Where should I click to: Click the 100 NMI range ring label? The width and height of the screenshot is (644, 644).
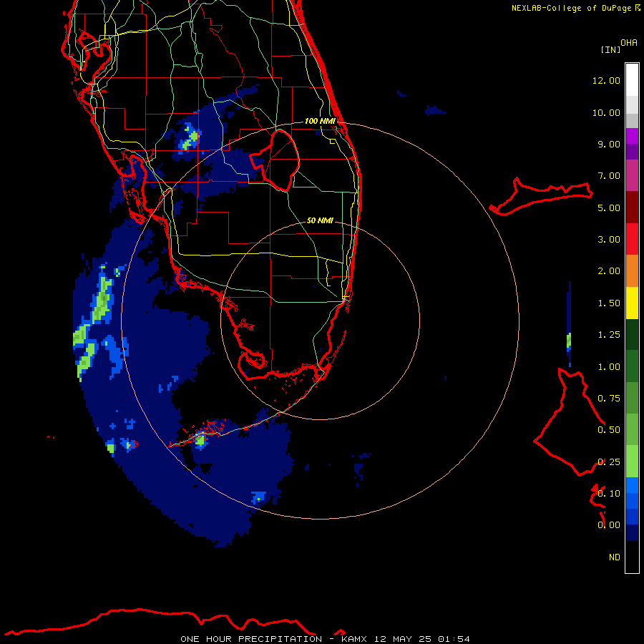tap(320, 121)
